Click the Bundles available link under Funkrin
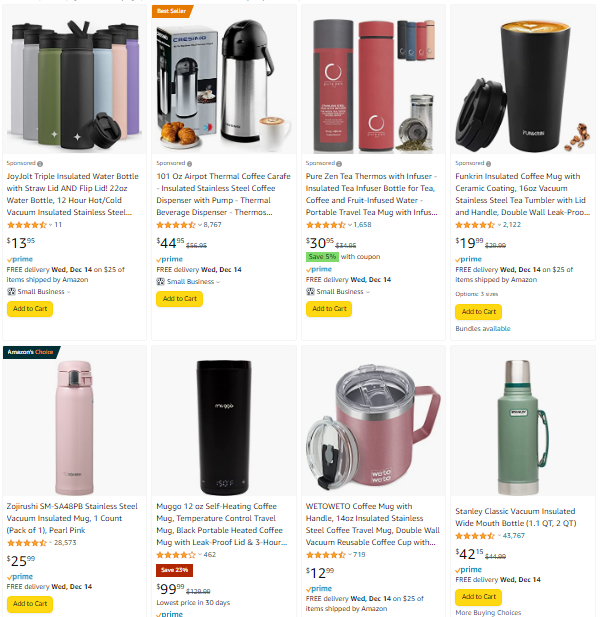616x617 pixels. (483, 329)
